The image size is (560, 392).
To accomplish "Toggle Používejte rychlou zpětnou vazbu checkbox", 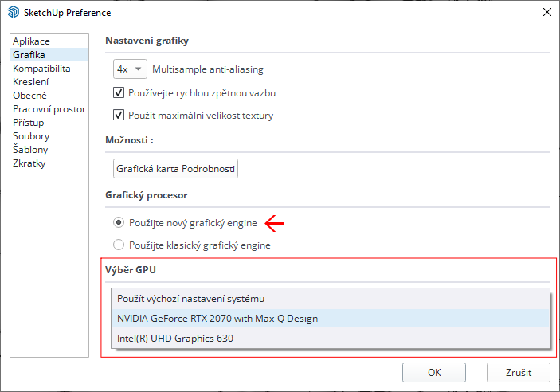I will [119, 93].
